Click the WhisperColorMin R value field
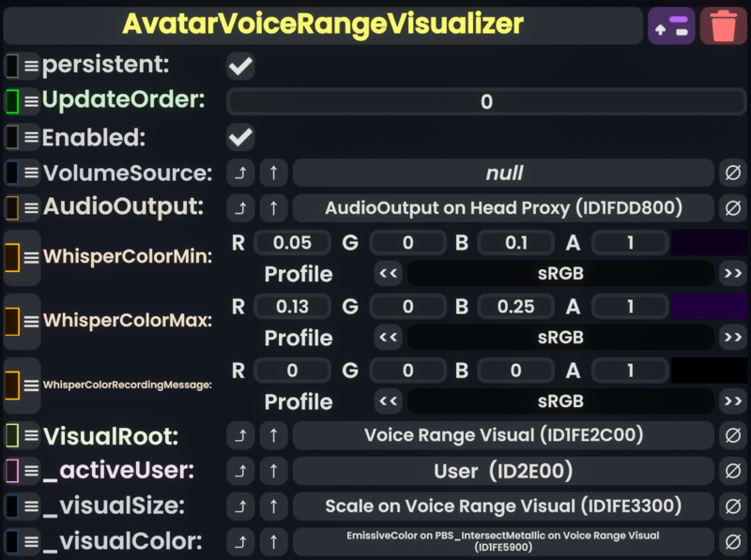 (292, 243)
